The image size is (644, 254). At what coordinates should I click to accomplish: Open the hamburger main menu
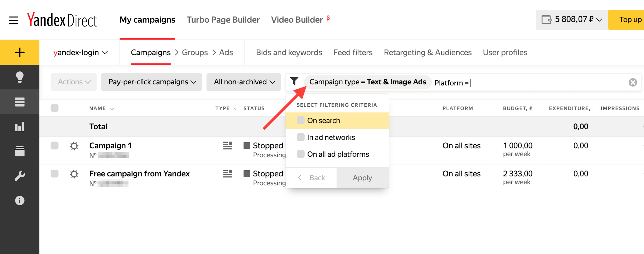coord(14,20)
